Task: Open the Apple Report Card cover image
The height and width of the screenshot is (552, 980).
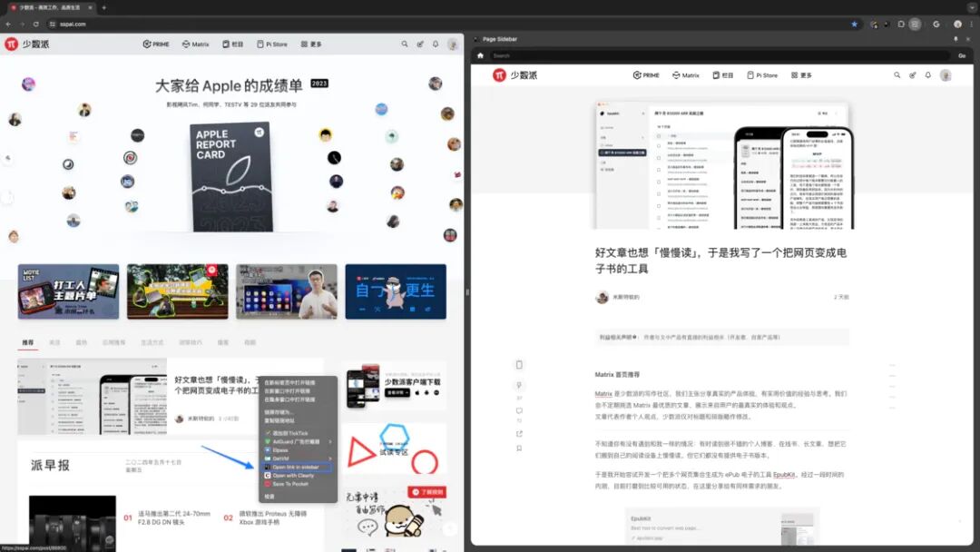Action: 231,177
